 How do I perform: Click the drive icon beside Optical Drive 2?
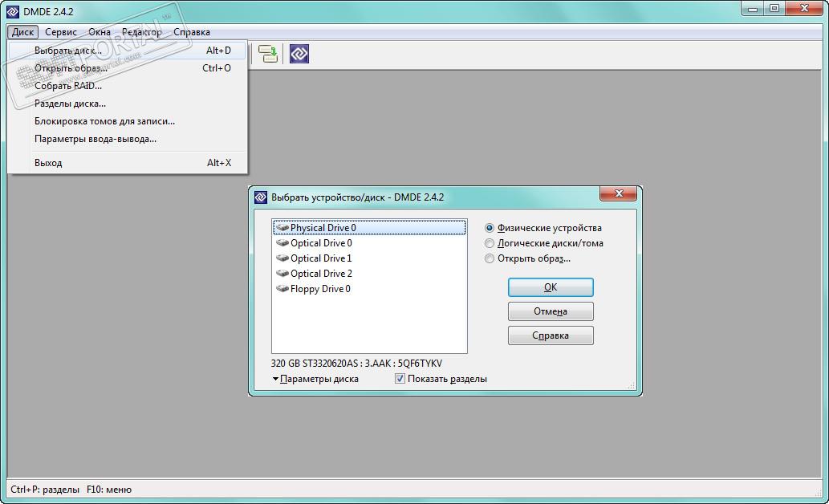[282, 274]
